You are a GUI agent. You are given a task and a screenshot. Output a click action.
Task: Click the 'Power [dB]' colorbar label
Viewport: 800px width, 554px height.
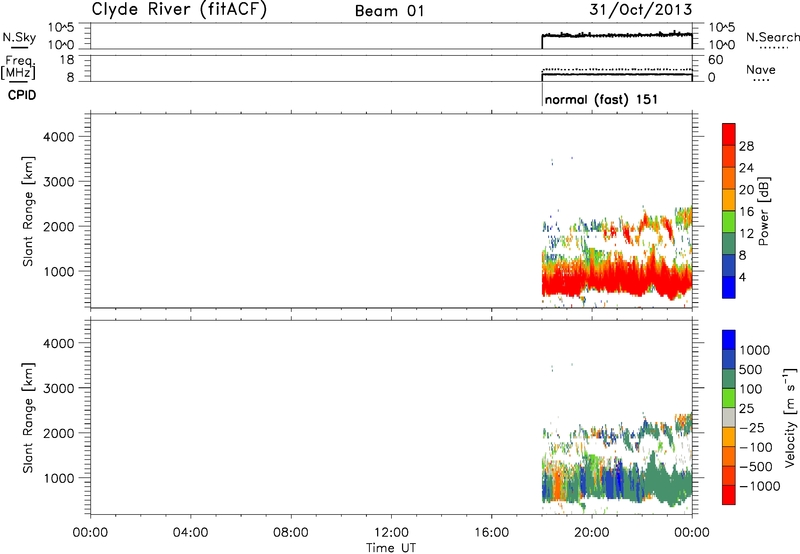click(763, 211)
